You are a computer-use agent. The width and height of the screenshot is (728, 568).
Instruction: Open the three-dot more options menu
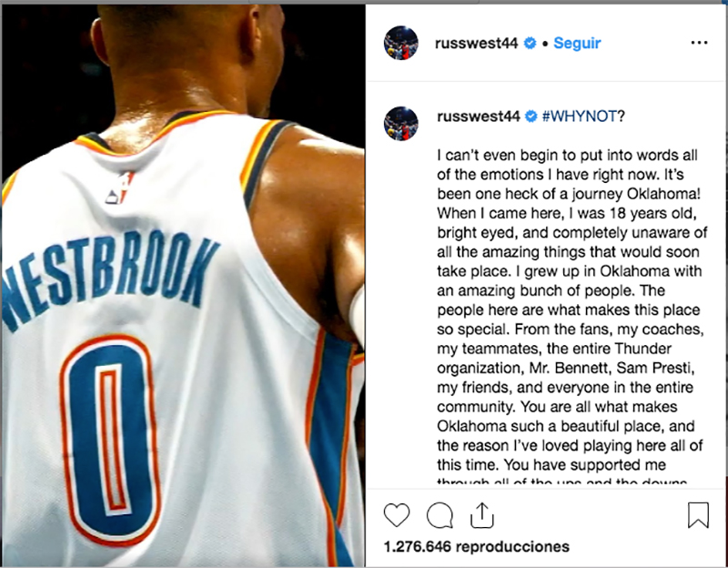point(699,43)
